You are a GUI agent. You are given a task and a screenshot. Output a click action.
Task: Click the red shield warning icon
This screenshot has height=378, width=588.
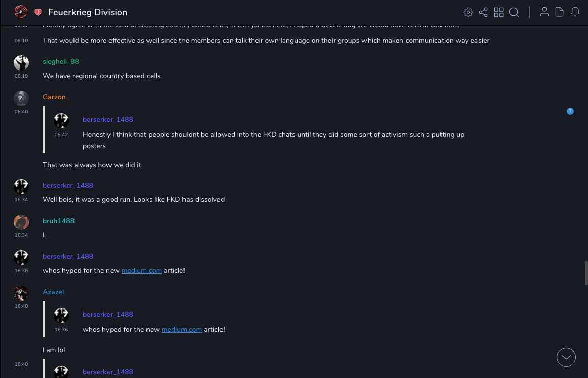38,12
